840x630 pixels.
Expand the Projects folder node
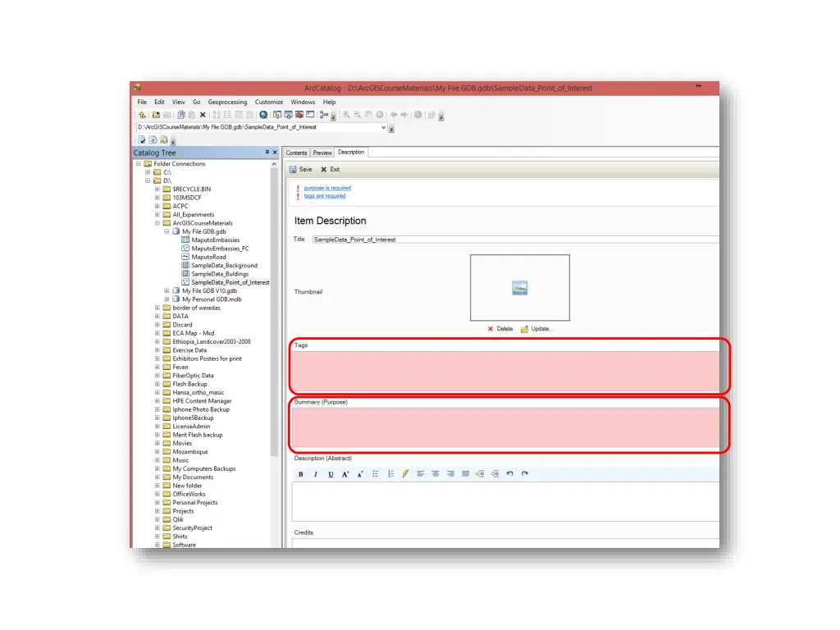point(157,511)
